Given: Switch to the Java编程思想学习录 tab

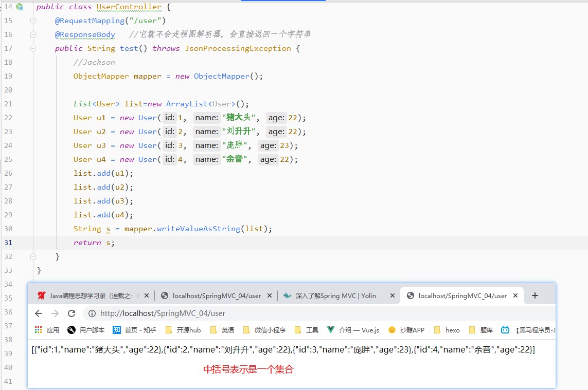Looking at the screenshot, I should click(x=89, y=295).
